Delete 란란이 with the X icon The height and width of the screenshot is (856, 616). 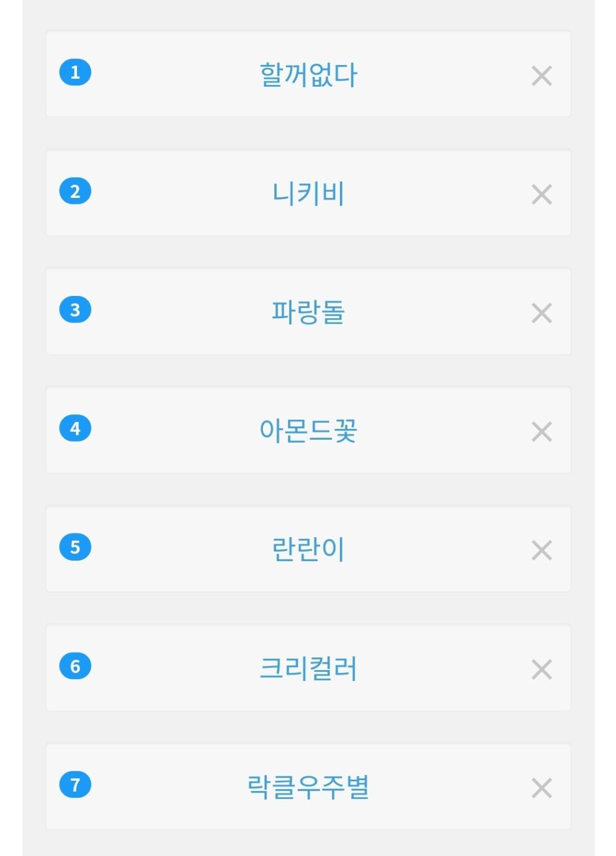[x=541, y=550]
